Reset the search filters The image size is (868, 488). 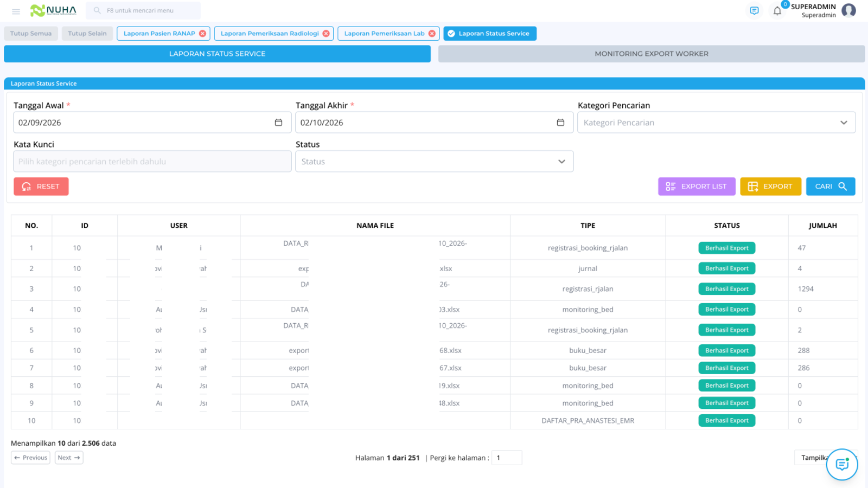(x=41, y=187)
